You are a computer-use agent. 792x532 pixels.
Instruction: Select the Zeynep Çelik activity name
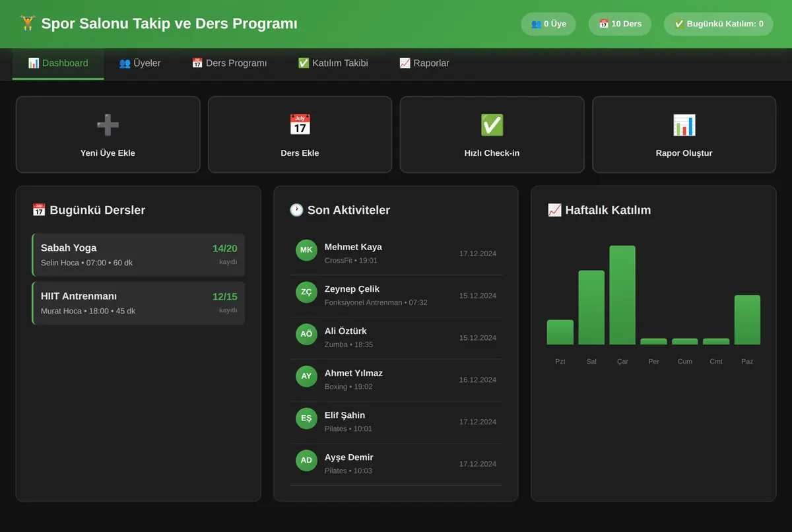[x=352, y=289]
